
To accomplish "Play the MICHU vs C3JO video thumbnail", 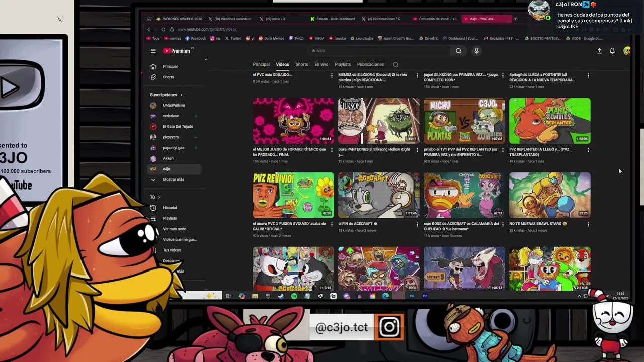I will point(464,121).
